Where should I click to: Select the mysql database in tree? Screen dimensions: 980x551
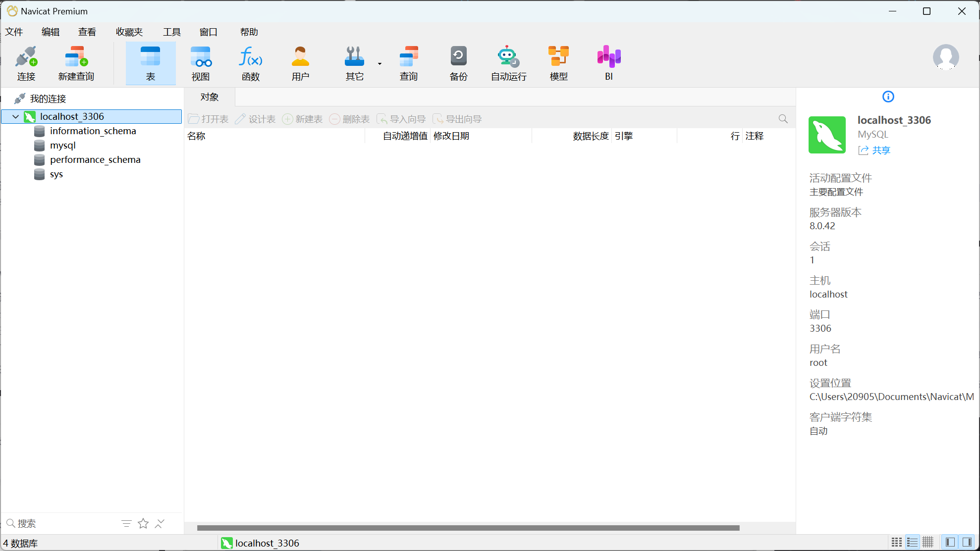(x=63, y=146)
